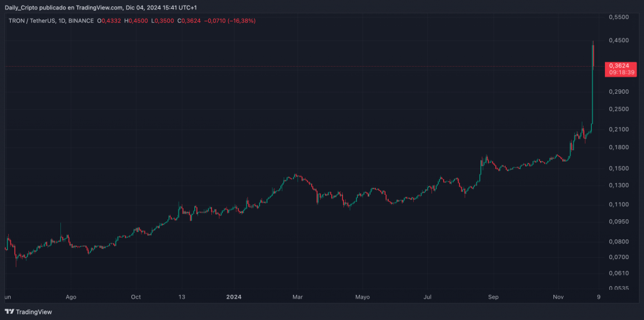
Task: Select the Nov label on time axis
Action: 560,297
